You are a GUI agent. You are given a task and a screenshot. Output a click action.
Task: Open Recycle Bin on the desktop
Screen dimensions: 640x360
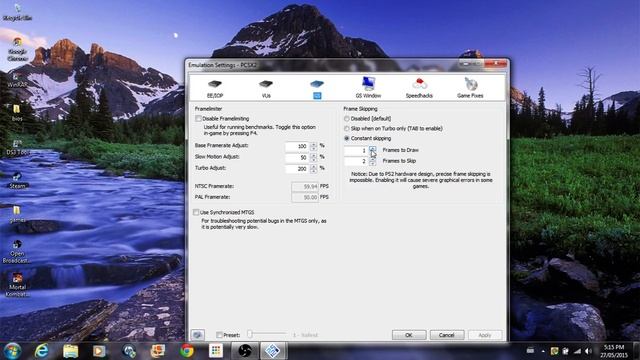coord(17,12)
